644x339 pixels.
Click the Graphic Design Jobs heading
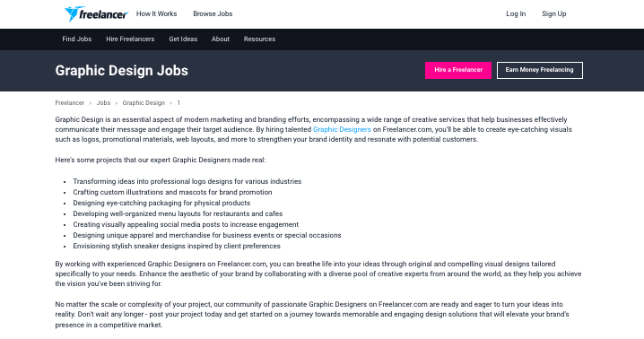122,71
